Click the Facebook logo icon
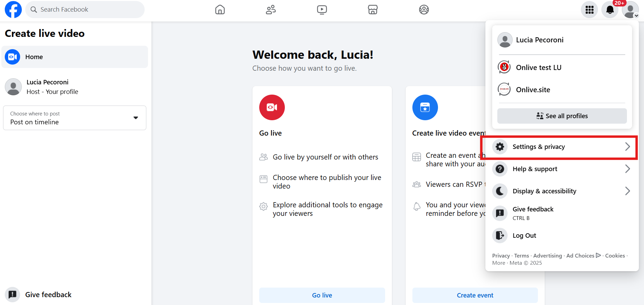 pos(13,10)
